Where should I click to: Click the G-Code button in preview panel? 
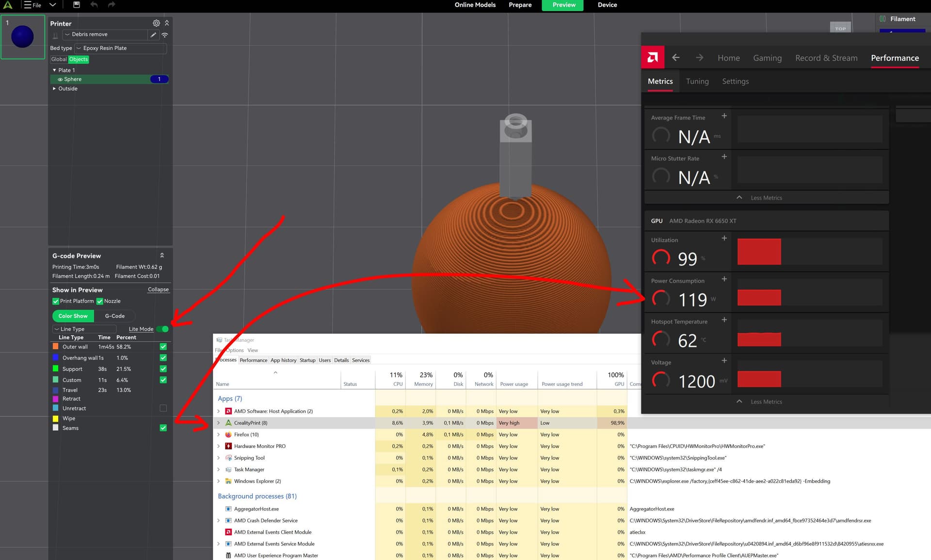[x=114, y=316]
